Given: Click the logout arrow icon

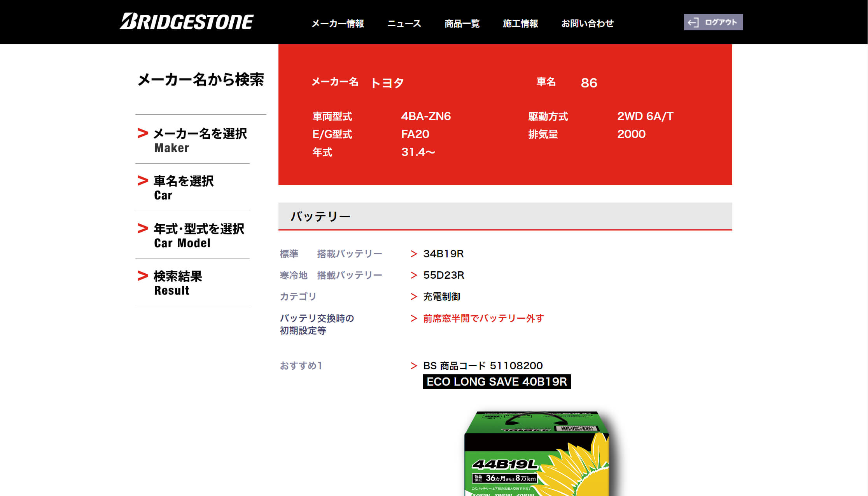Looking at the screenshot, I should (693, 23).
